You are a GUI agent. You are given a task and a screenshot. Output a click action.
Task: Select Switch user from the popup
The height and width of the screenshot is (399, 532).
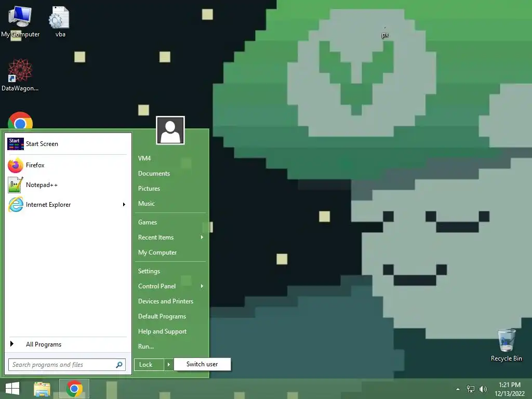202,364
